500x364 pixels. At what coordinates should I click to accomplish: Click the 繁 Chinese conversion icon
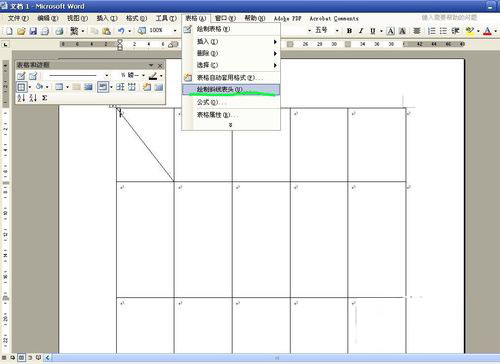(x=74, y=31)
